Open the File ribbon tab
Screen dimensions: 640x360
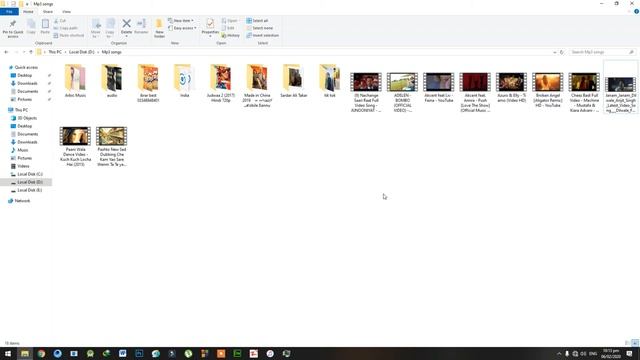point(9,12)
